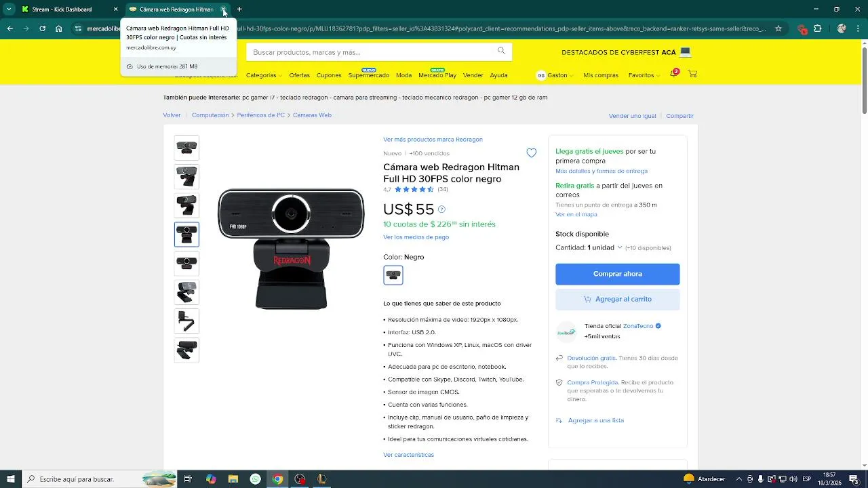This screenshot has width=868, height=488.
Task: Add product to favorites with heart icon
Action: (532, 153)
